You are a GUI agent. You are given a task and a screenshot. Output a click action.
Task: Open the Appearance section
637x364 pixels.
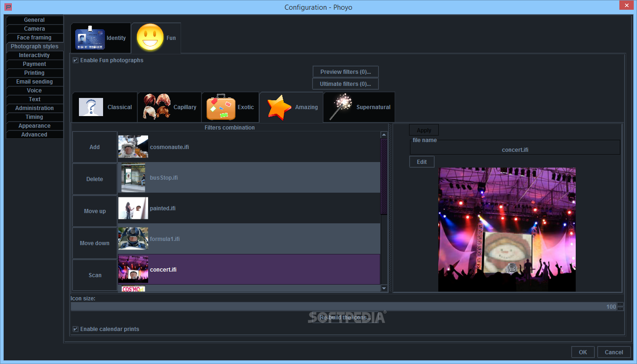click(x=34, y=126)
